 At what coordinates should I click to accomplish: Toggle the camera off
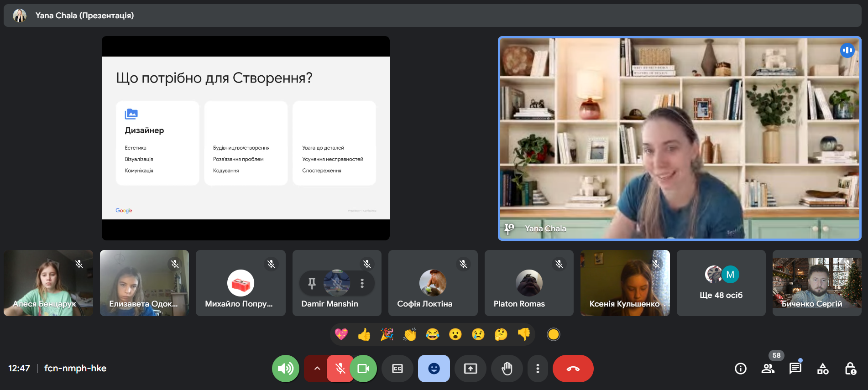pyautogui.click(x=364, y=369)
